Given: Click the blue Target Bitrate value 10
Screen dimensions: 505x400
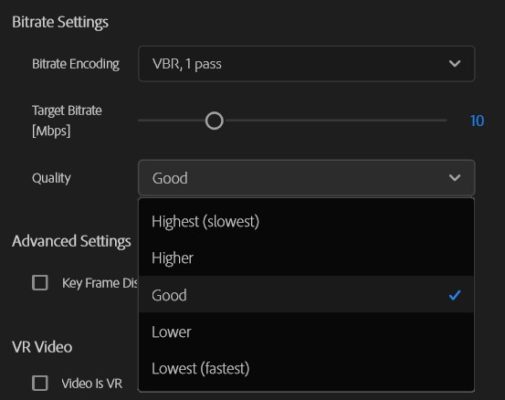Looking at the screenshot, I should point(477,121).
